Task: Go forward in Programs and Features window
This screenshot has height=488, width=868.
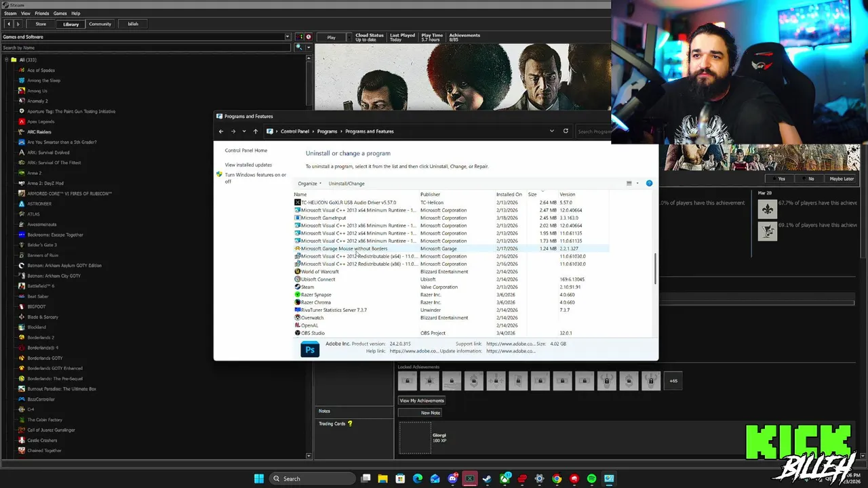Action: [233, 131]
